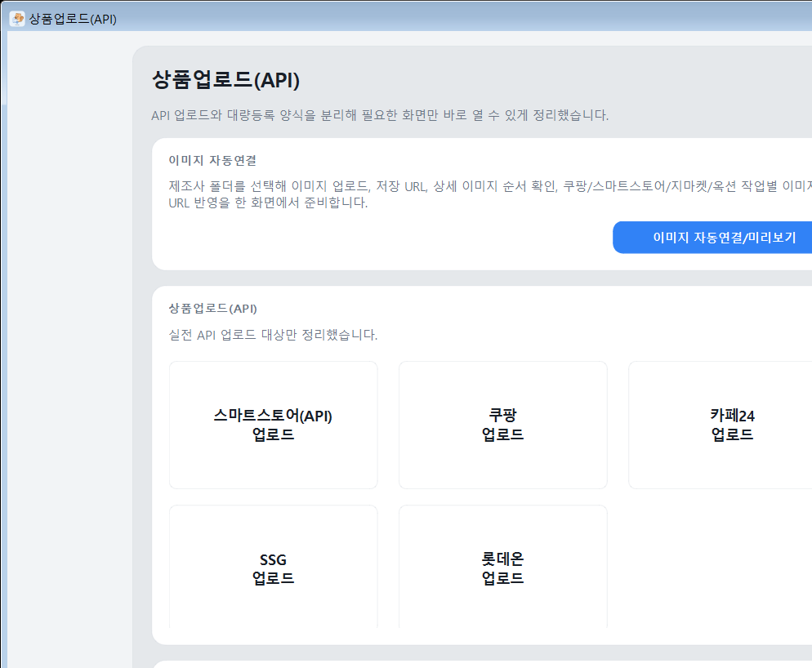Open 스마트스토어(API) 업로드 card
Viewport: 812px width, 668px height.
[274, 425]
